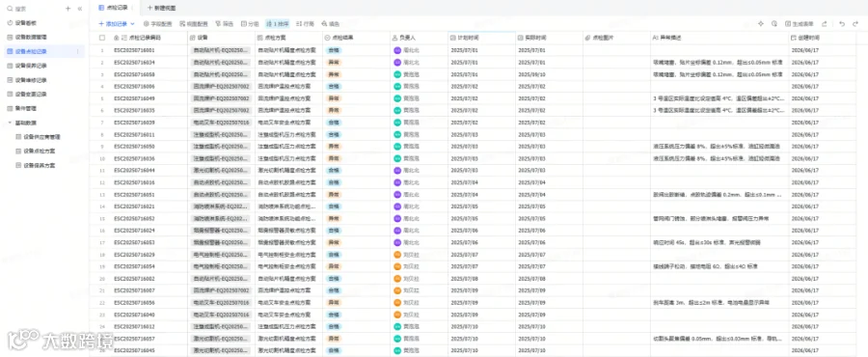Tick the select-all checkbox in table header
Image resolution: width=868 pixels, height=357 pixels.
coord(102,39)
